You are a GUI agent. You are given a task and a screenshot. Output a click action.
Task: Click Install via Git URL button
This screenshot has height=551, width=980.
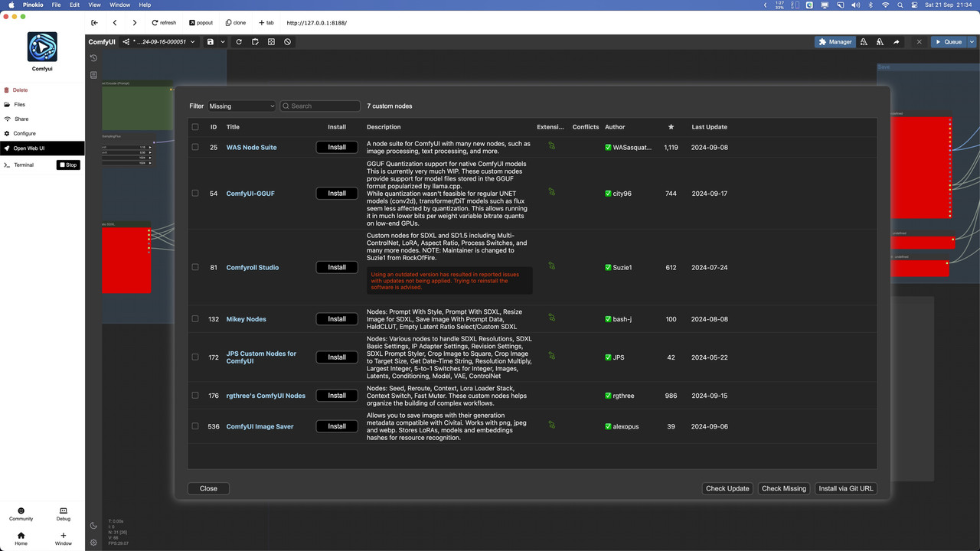pyautogui.click(x=845, y=488)
